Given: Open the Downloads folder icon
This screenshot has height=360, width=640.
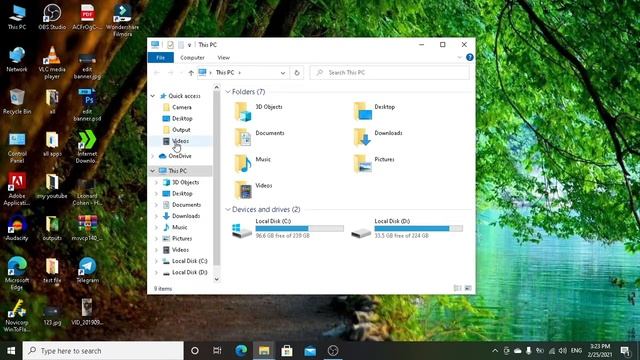Looking at the screenshot, I should (362, 138).
